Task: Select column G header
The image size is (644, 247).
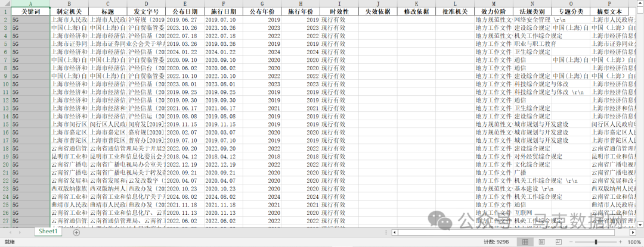Action: [262, 4]
